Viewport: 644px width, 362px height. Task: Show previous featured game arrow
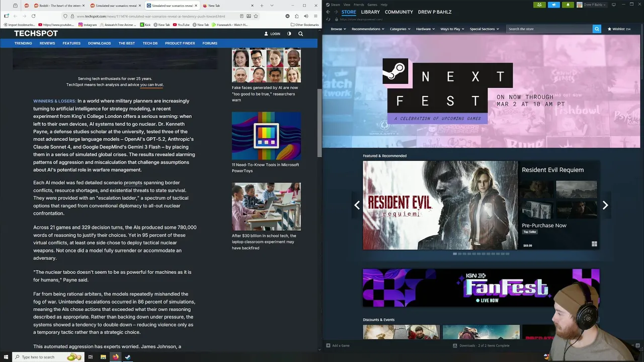[x=357, y=205]
